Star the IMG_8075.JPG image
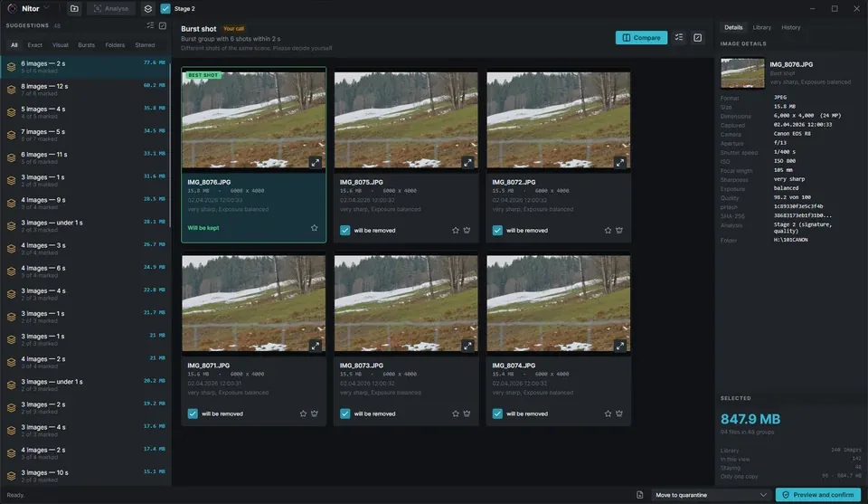The image size is (868, 504). coord(455,231)
